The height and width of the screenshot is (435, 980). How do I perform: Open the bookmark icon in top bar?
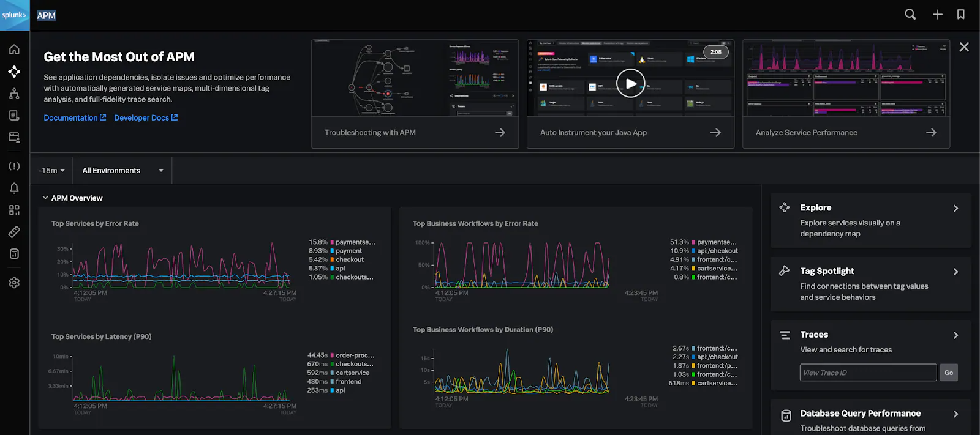pos(960,14)
